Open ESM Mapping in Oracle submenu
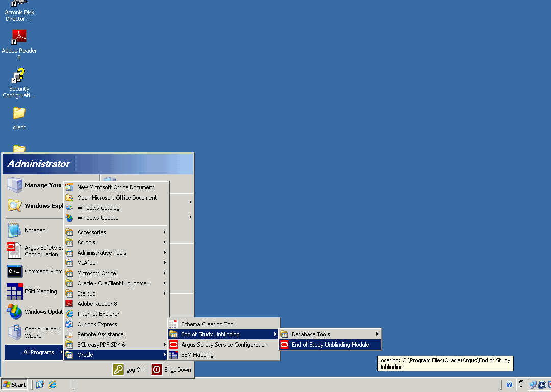 tap(223, 355)
